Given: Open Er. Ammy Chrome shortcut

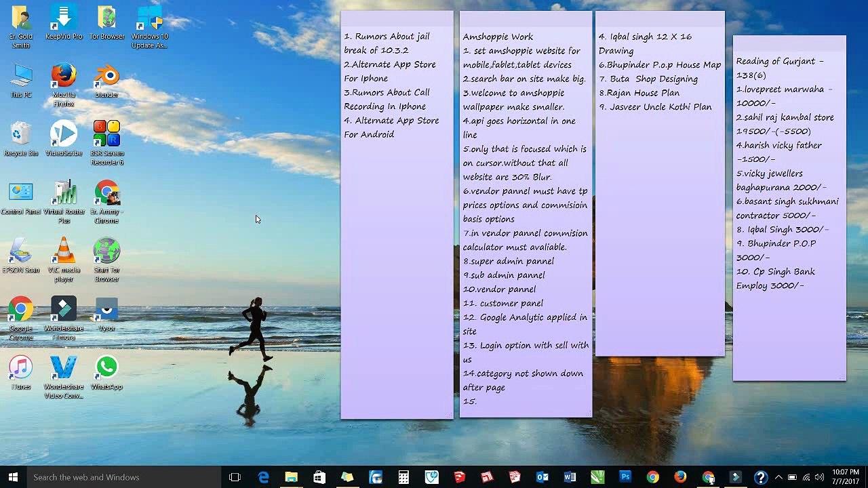Looking at the screenshot, I should 106,202.
